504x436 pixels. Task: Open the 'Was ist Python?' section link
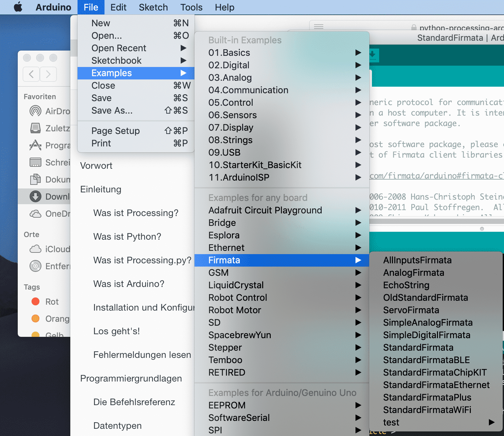(127, 236)
